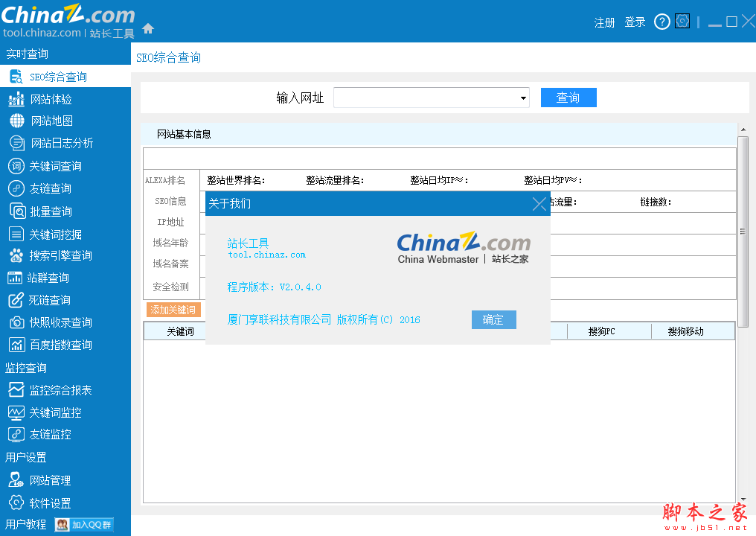This screenshot has width=756, height=536.
Task: Click the 关键词挖掘 list icon
Action: [x=16, y=234]
